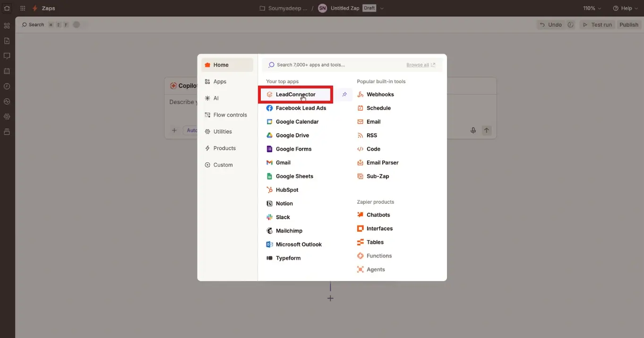Start a Test run
Image resolution: width=644 pixels, height=338 pixels.
pyautogui.click(x=597, y=25)
